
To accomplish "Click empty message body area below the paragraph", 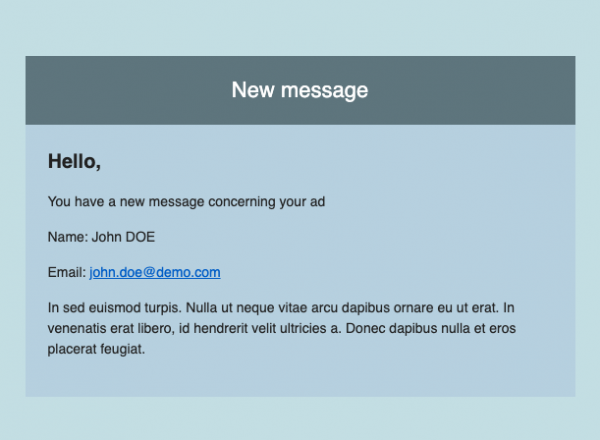I will [x=300, y=378].
